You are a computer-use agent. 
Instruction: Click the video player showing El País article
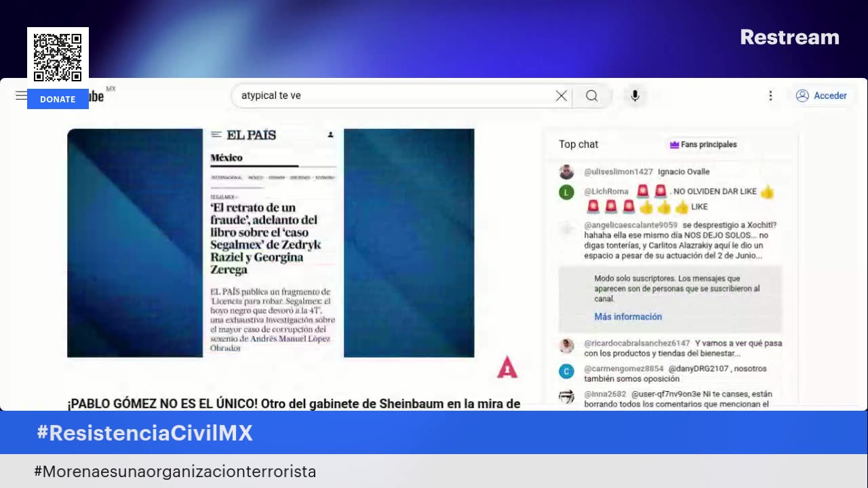(271, 243)
